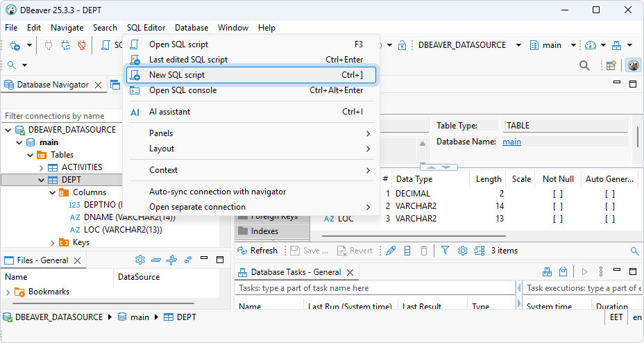Collapse the main database node
644x343 pixels.
point(19,142)
